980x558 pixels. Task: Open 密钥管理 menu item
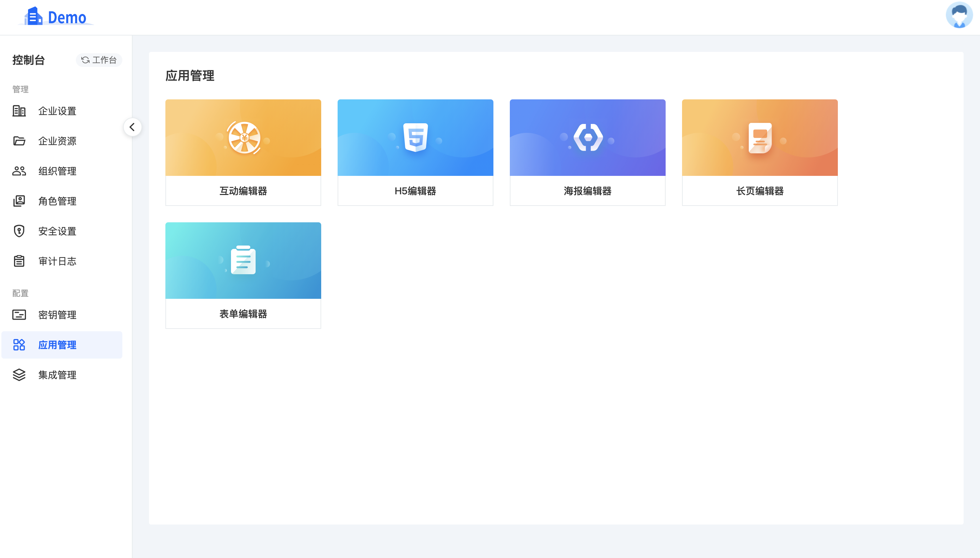coord(62,315)
